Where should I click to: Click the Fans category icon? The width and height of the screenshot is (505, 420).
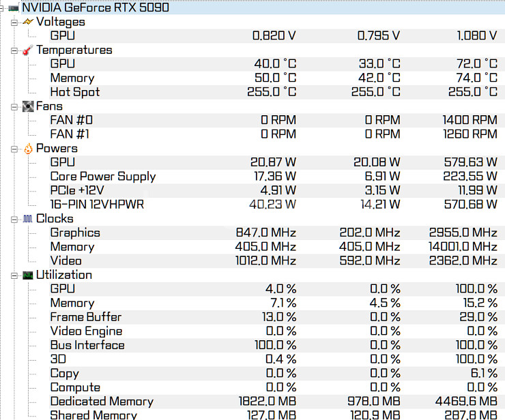pyautogui.click(x=27, y=106)
